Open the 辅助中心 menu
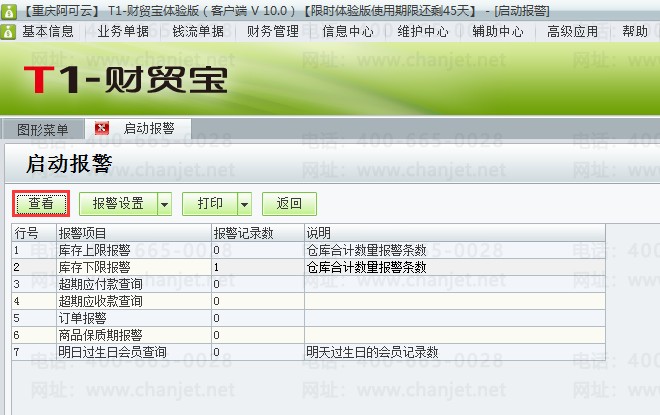The image size is (660, 415). click(498, 32)
